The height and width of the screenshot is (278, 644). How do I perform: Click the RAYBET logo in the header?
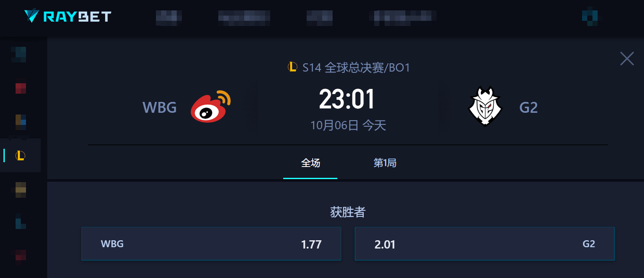pos(68,16)
